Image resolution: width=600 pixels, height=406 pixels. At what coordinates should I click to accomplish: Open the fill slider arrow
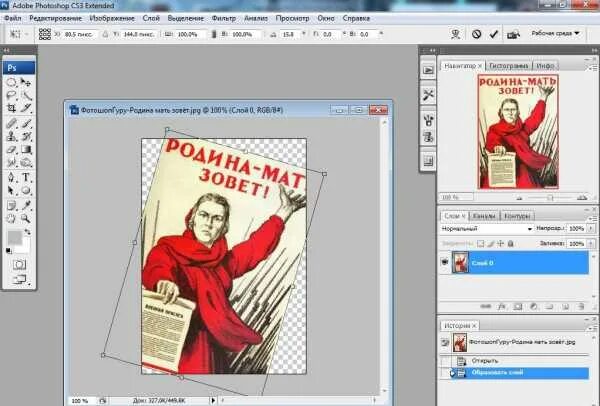pos(591,243)
